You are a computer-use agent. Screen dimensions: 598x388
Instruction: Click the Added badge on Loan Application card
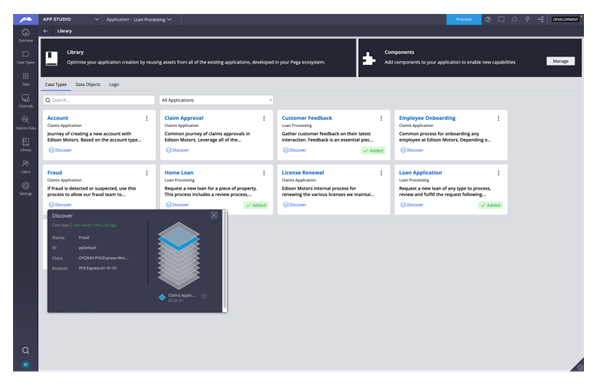tap(490, 205)
